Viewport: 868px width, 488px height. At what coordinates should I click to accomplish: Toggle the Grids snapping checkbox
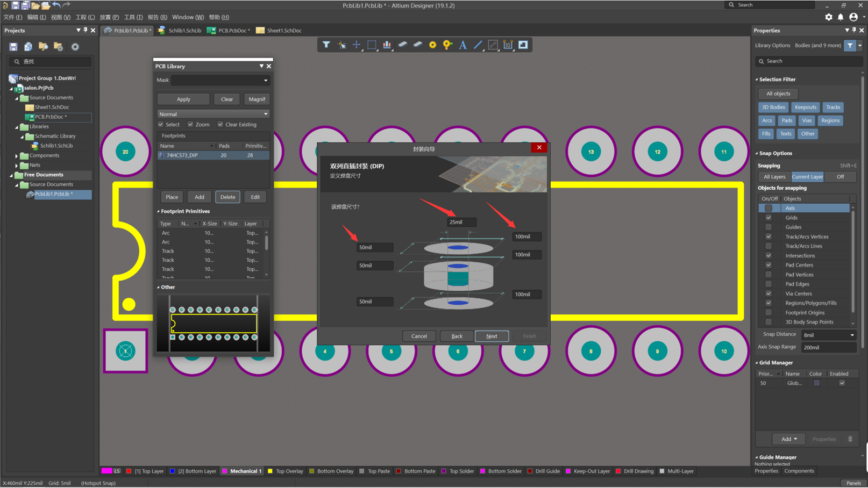coord(769,218)
